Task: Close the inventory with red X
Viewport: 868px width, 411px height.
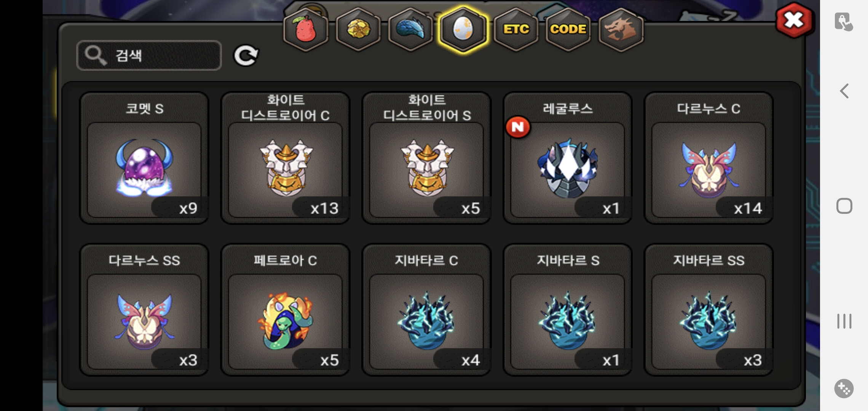Action: coord(794,20)
